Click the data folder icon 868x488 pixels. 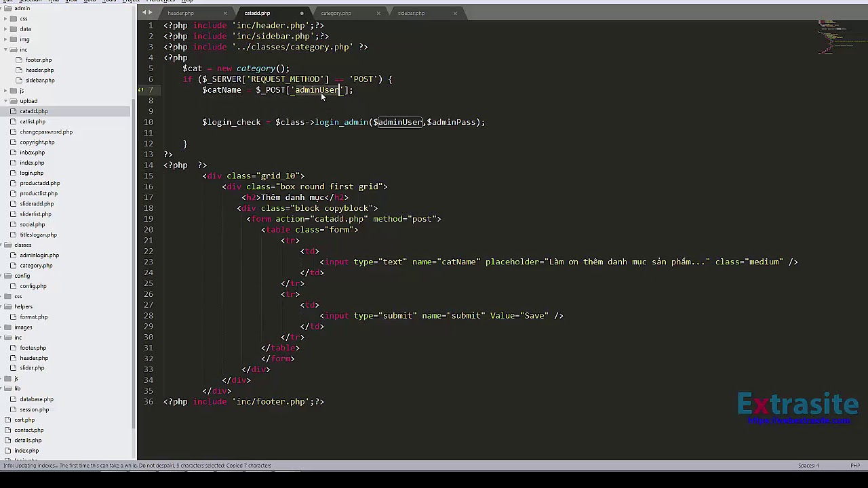(14, 29)
